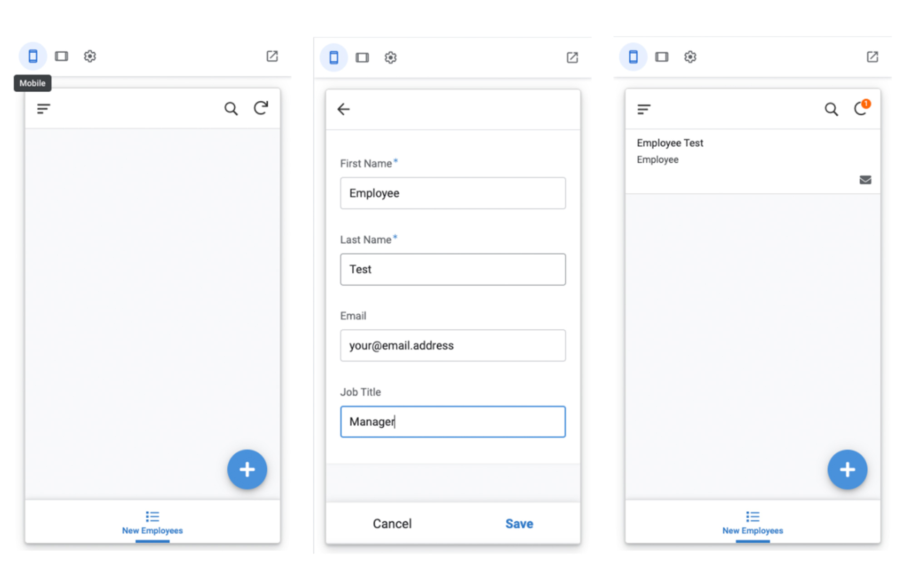908x588 pixels.
Task: Click the search icon in top bar
Action: 231,107
